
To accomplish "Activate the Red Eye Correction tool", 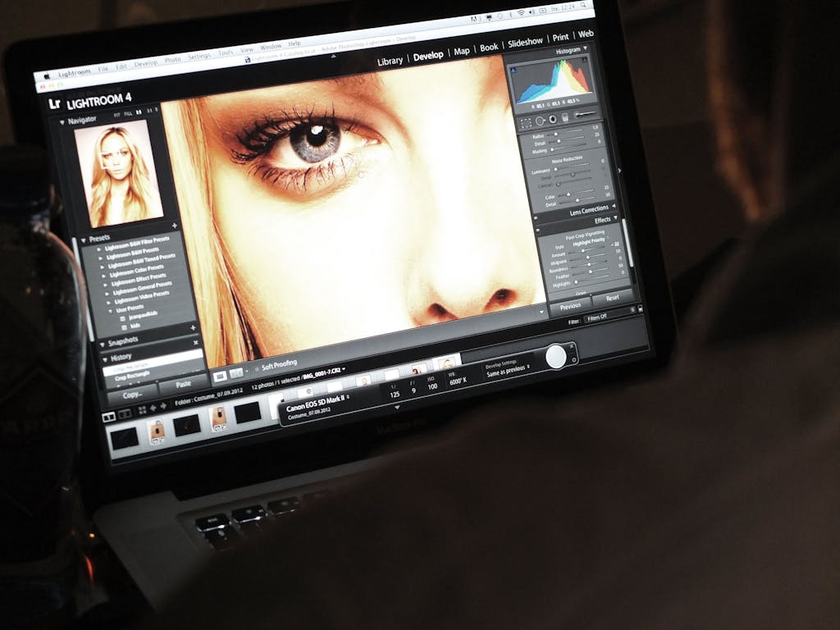I will [x=552, y=120].
